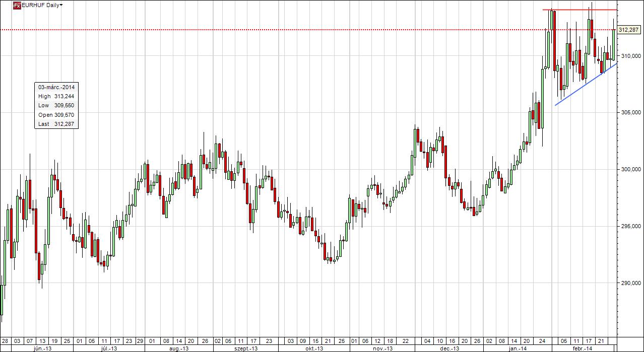Viewport: 644px width, 352px height.
Task: Select the blue ascending trend line
Action: tap(586, 84)
